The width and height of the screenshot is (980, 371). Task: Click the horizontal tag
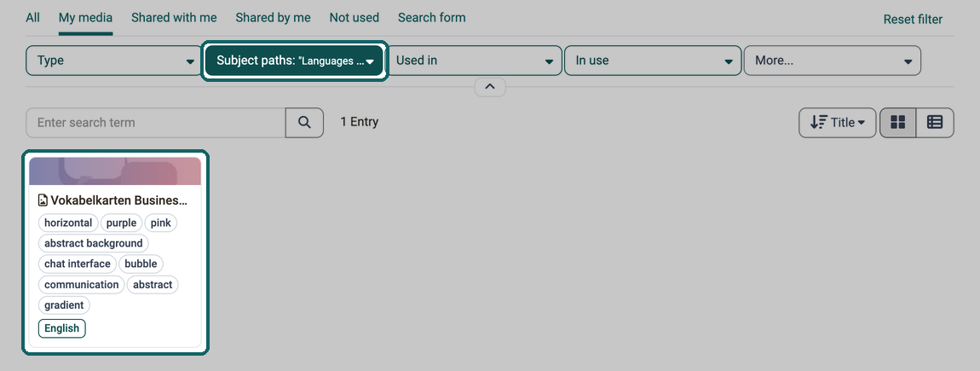pos(68,223)
